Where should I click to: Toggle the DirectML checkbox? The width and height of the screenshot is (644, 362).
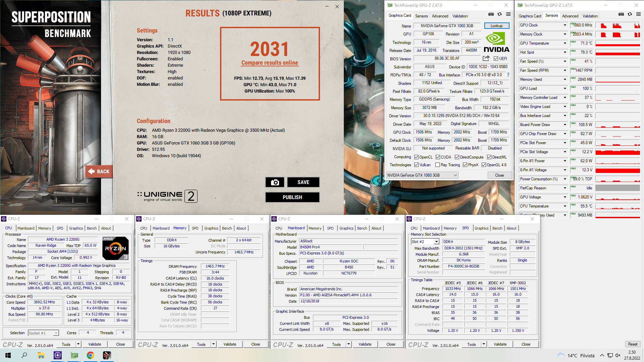pyautogui.click(x=489, y=157)
